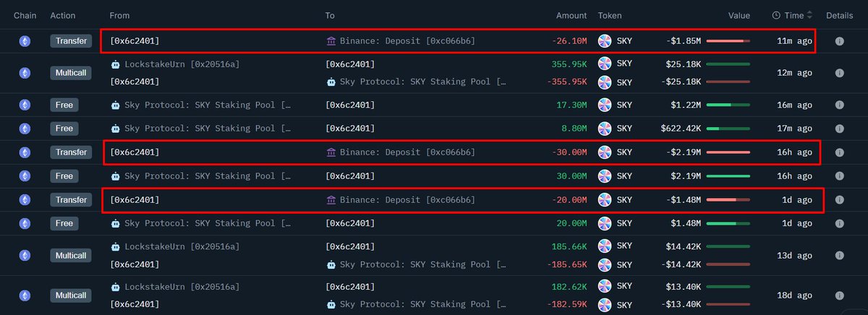868x315 pixels.
Task: Open details info icon for 18d ago row
Action: 839,295
